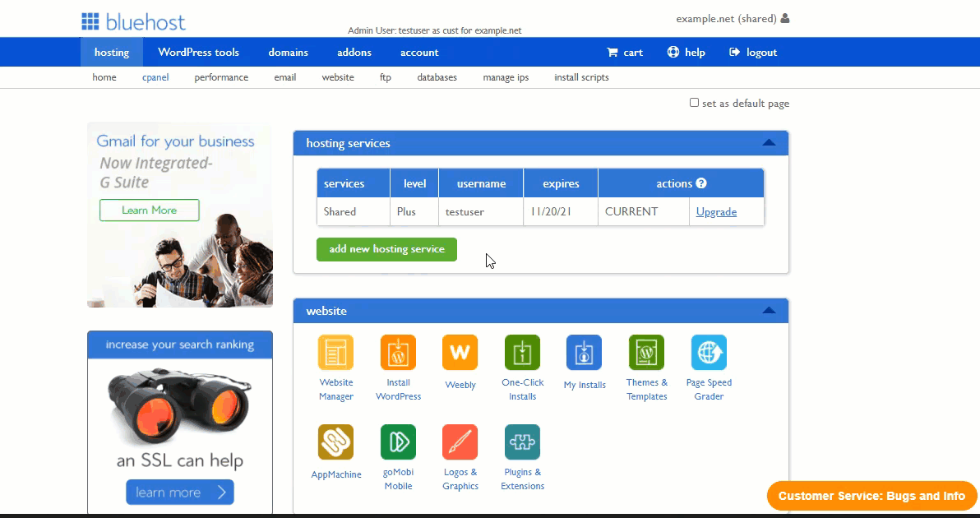This screenshot has height=518, width=980.
Task: Open the My Installs icon
Action: click(x=585, y=353)
